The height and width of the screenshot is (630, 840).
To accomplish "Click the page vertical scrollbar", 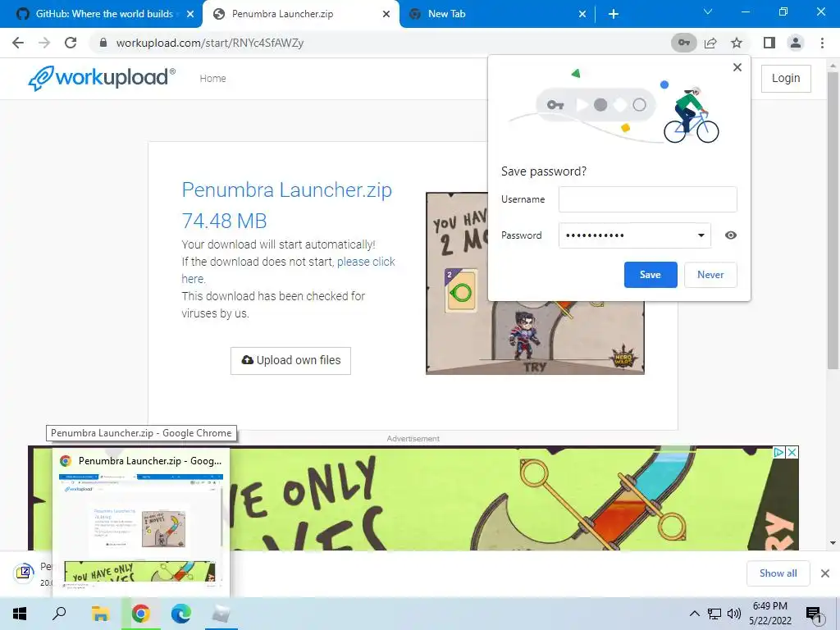I will coord(833,220).
